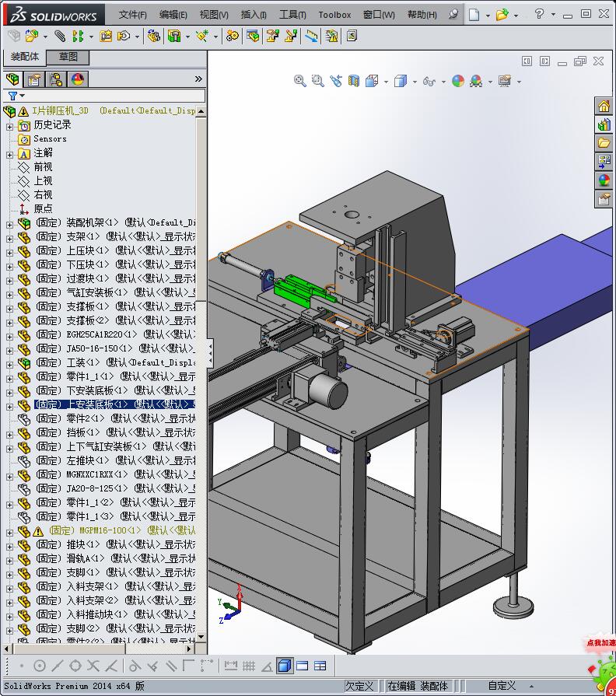Click the Linear component pattern icon
The height and width of the screenshot is (696, 616).
(x=78, y=36)
